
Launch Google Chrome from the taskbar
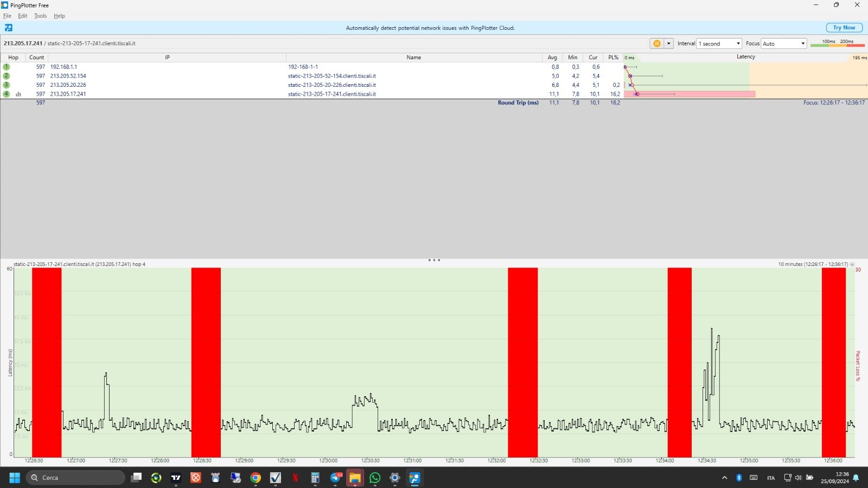pyautogui.click(x=256, y=478)
